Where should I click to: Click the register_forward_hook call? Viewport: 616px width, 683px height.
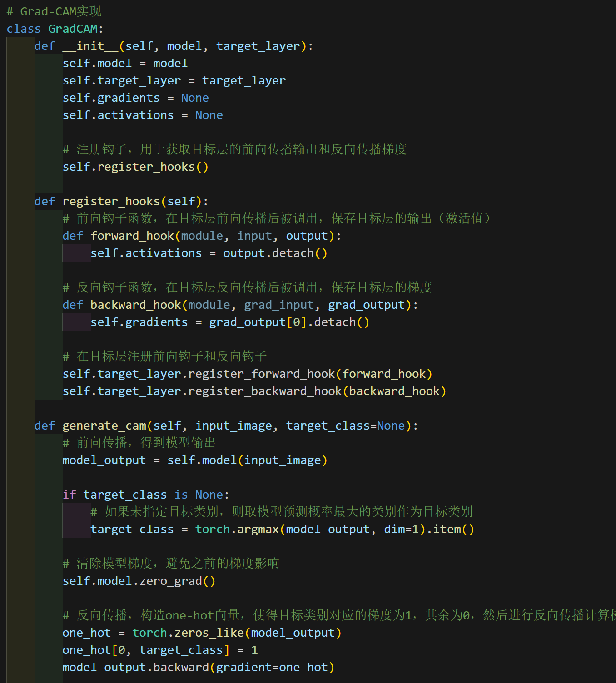(x=262, y=373)
